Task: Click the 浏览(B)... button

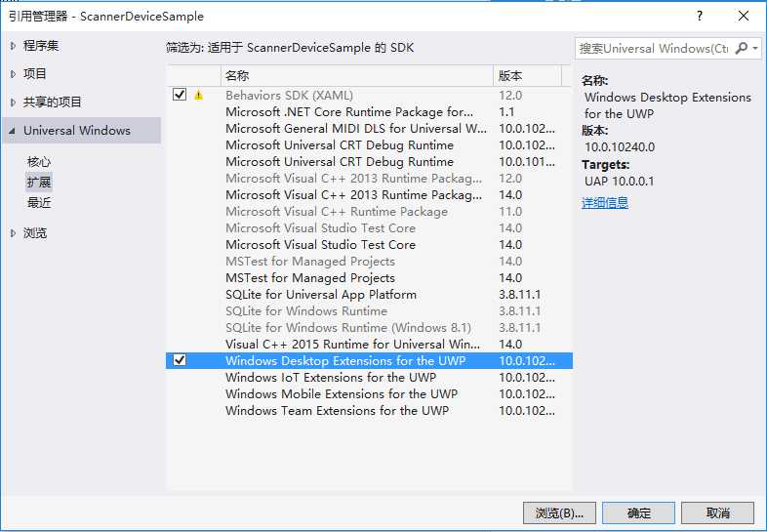Action: (559, 512)
